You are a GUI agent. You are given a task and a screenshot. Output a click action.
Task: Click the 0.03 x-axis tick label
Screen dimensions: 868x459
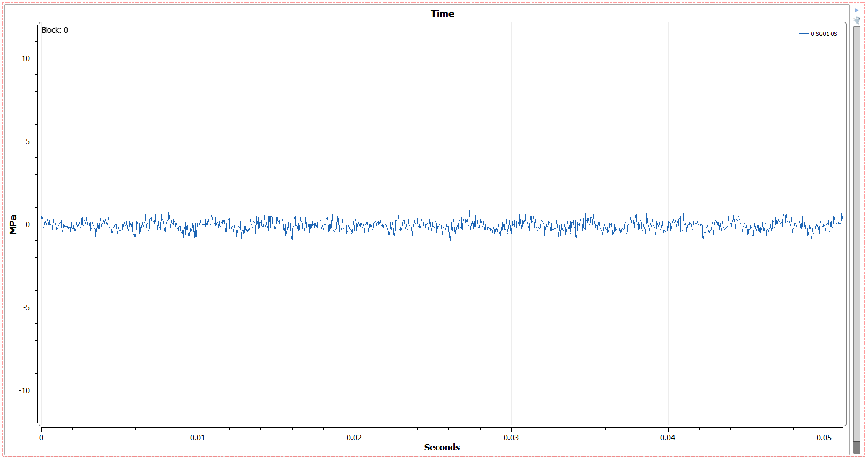[x=511, y=438]
